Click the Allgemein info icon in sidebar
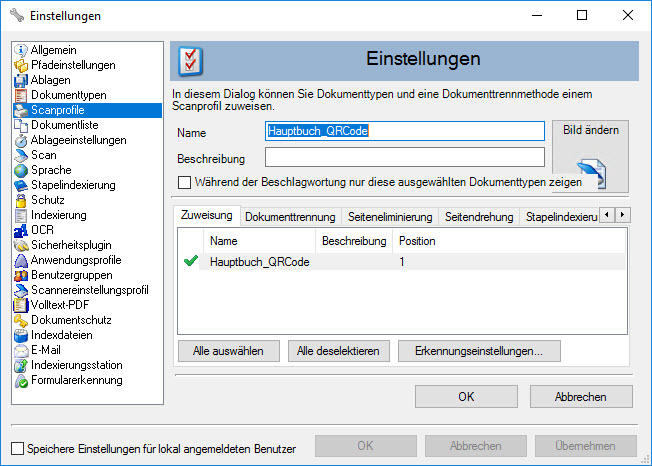 pos(21,50)
